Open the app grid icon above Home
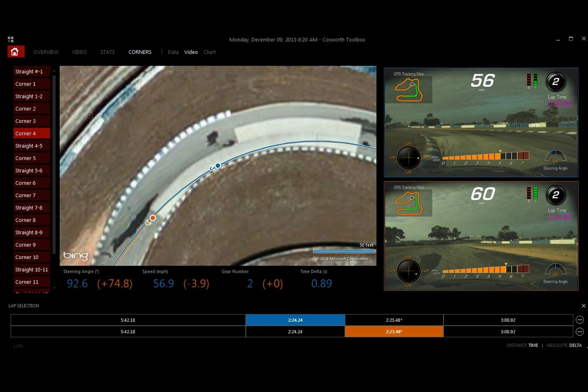This screenshot has width=588, height=392. (x=10, y=39)
